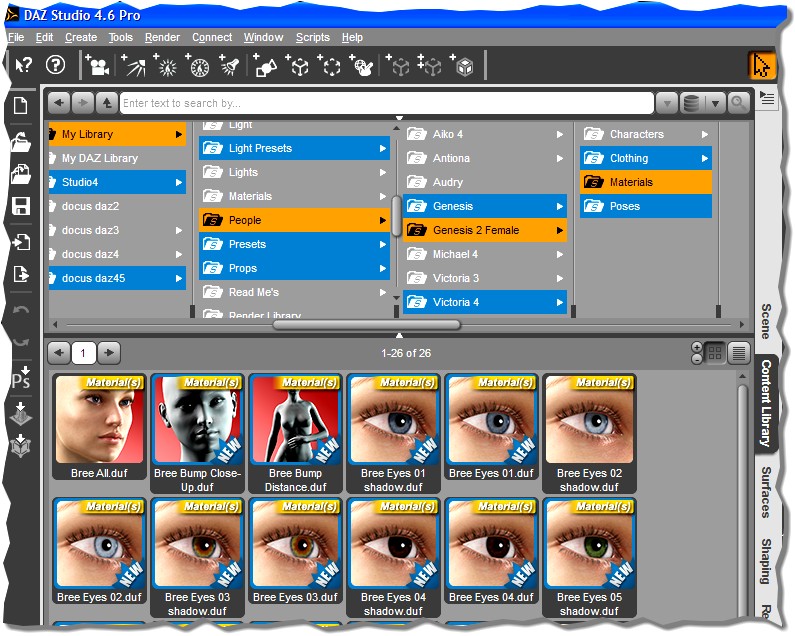Click the Save floppy disk icon
The height and width of the screenshot is (636, 795).
21,206
